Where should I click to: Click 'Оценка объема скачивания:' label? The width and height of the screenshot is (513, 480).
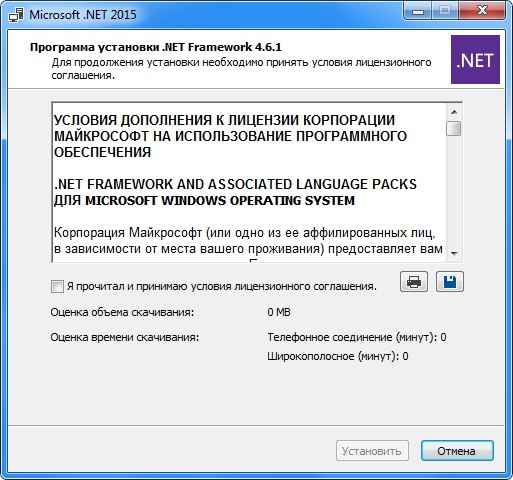(x=122, y=312)
